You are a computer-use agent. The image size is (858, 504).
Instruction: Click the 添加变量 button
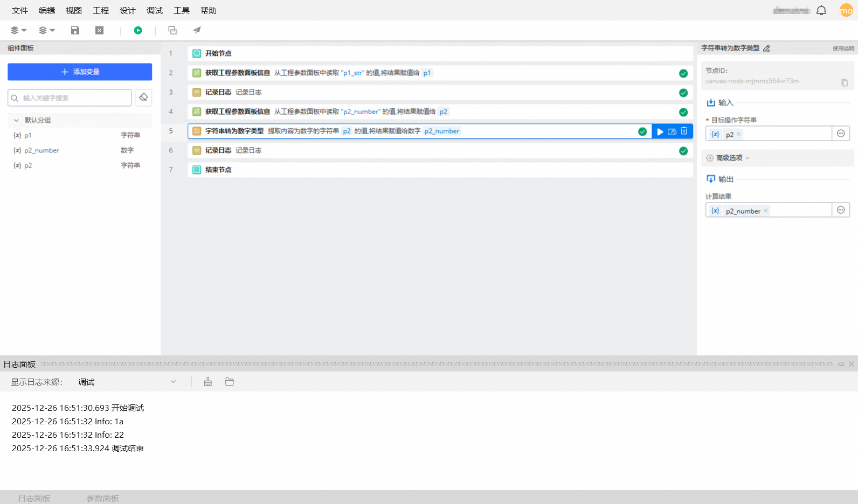[80, 72]
